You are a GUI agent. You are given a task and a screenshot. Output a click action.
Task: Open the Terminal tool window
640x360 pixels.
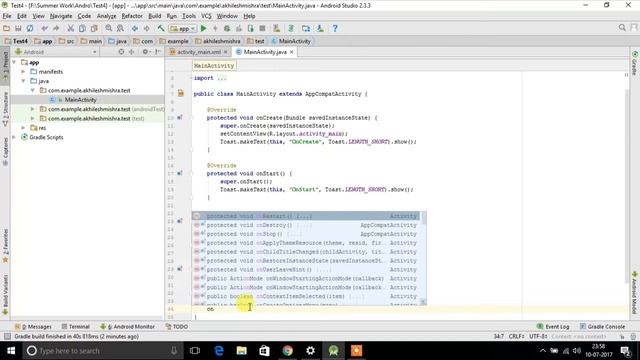point(76,327)
